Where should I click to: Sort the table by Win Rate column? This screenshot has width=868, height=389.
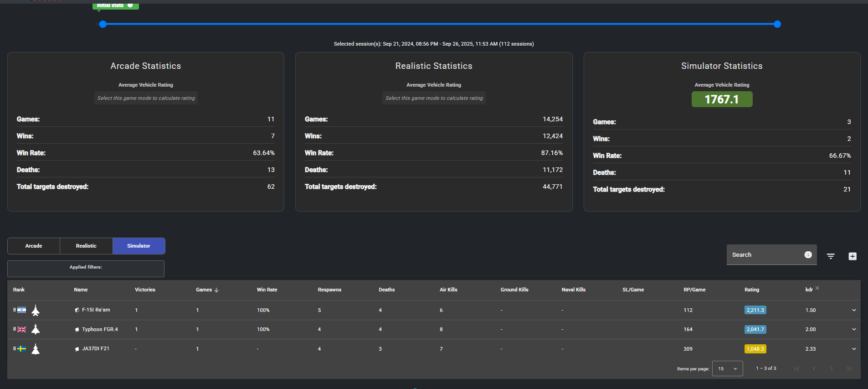point(267,290)
